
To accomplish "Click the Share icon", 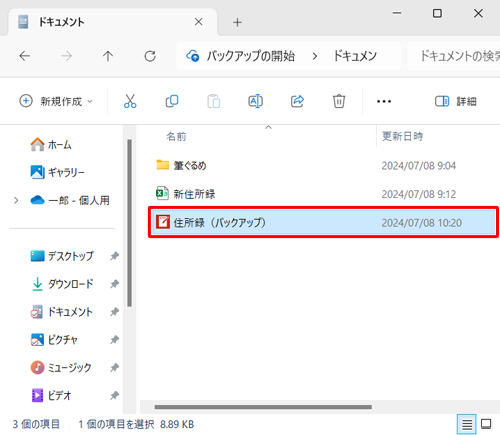I will (297, 101).
